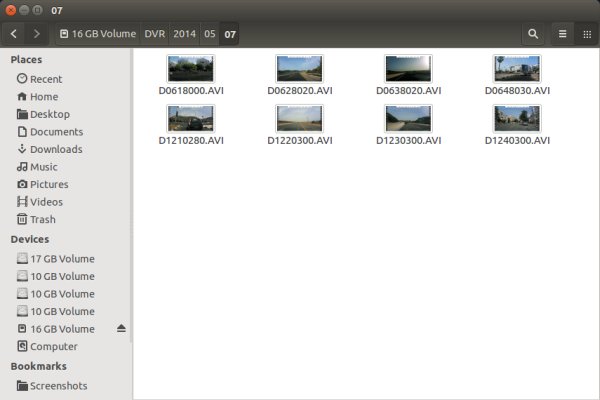Click the D1220300.AVI file name
Screen dimensions: 600x400
(300, 140)
